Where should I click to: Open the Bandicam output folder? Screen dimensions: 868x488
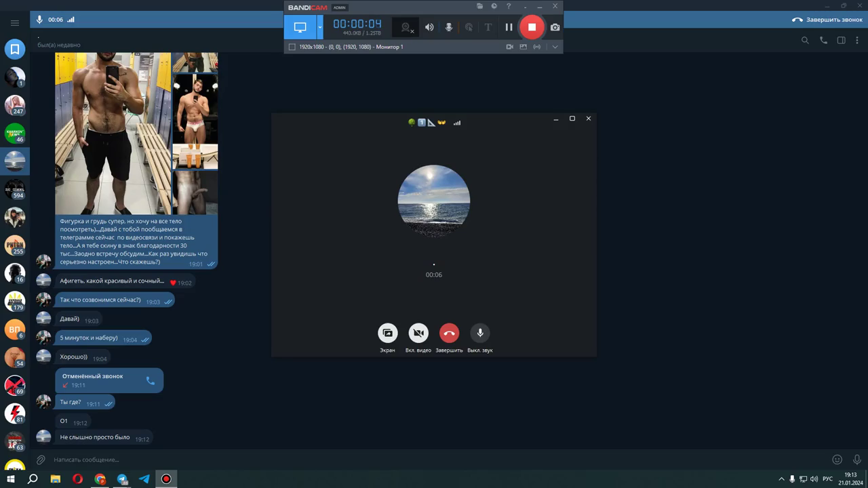coord(480,6)
